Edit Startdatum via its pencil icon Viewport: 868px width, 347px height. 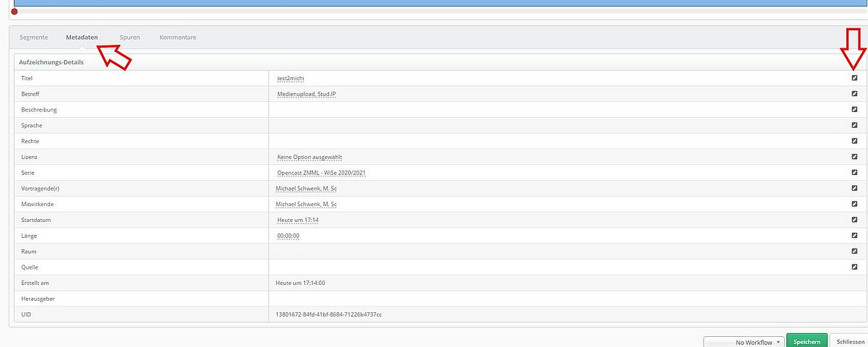[x=854, y=220]
